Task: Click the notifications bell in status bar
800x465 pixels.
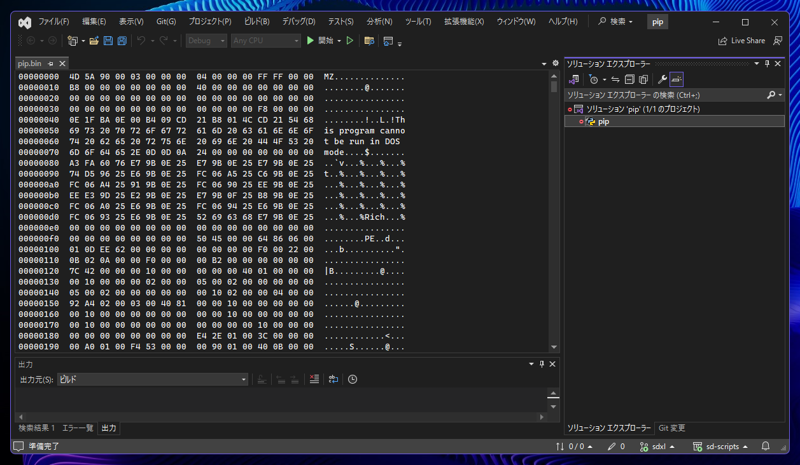Action: pyautogui.click(x=765, y=446)
